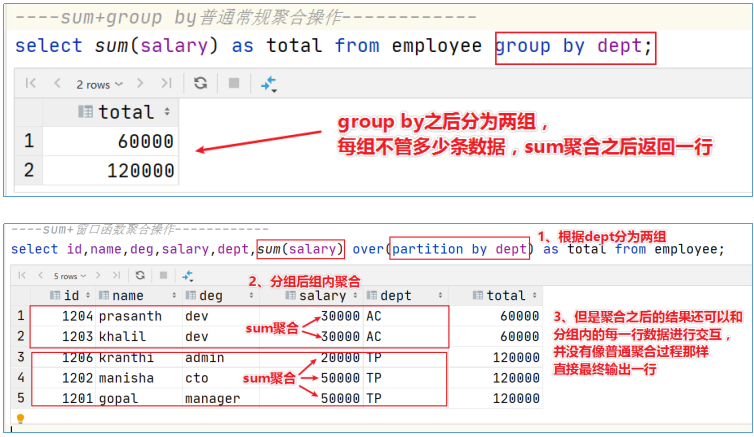The height and width of the screenshot is (437, 754).
Task: Open the '5 rows' page size dropdown
Action: point(70,276)
